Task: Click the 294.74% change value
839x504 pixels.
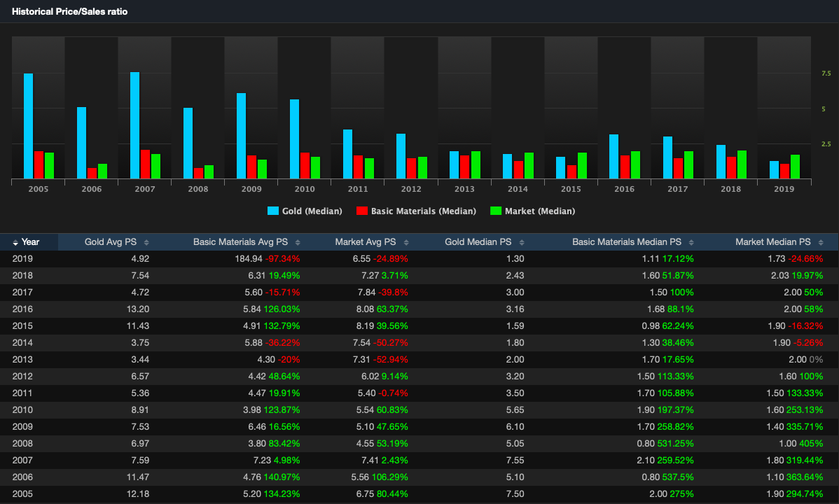Action: [805, 493]
